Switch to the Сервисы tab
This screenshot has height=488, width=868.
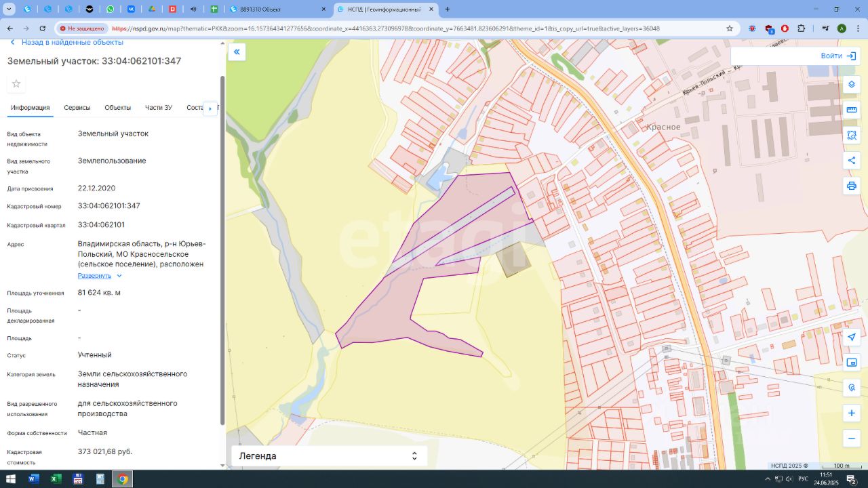77,108
